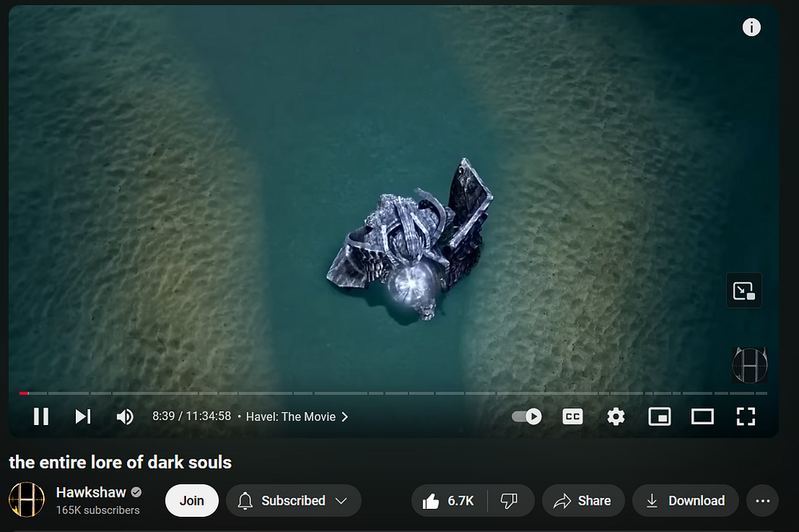The width and height of the screenshot is (799, 532).
Task: Share the video
Action: click(583, 500)
